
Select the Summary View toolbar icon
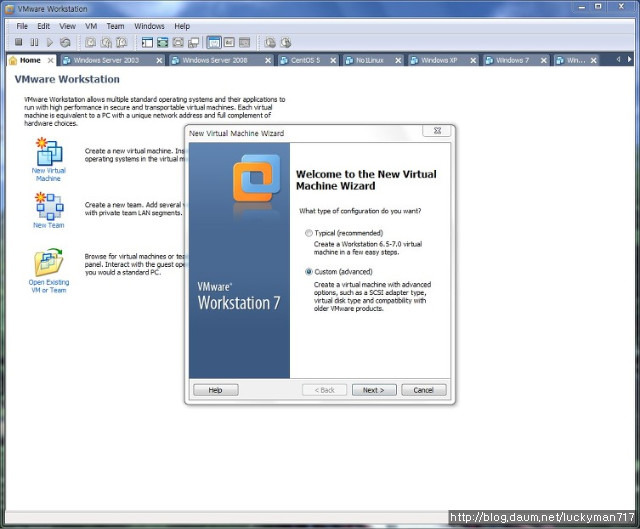(x=214, y=42)
